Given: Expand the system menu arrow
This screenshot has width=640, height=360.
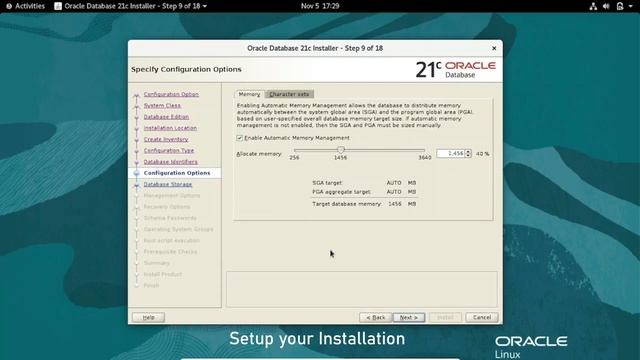Looking at the screenshot, I should 630,6.
